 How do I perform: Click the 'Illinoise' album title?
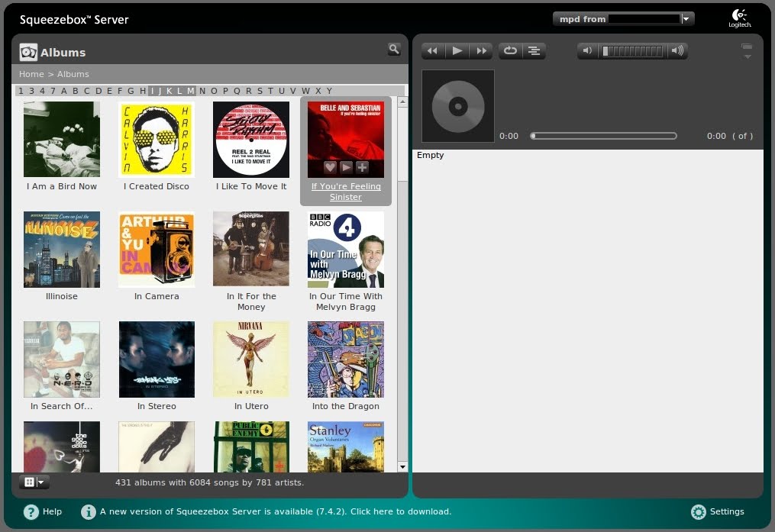point(62,296)
